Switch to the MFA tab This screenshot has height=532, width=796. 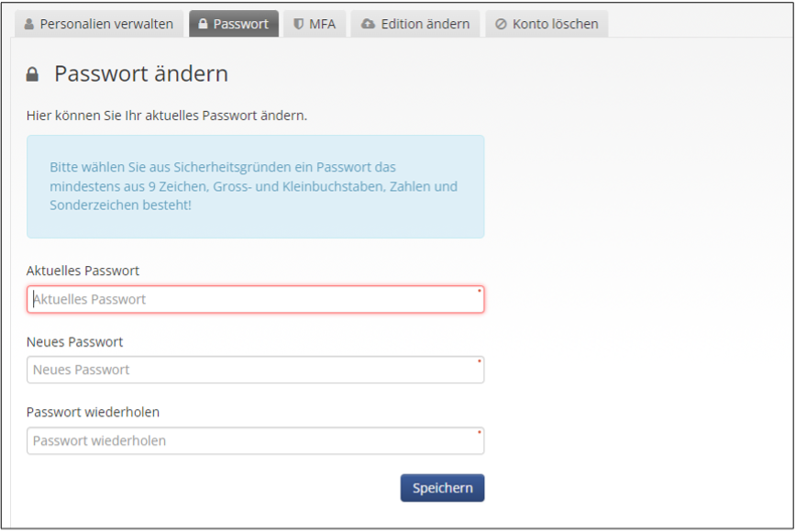[315, 24]
